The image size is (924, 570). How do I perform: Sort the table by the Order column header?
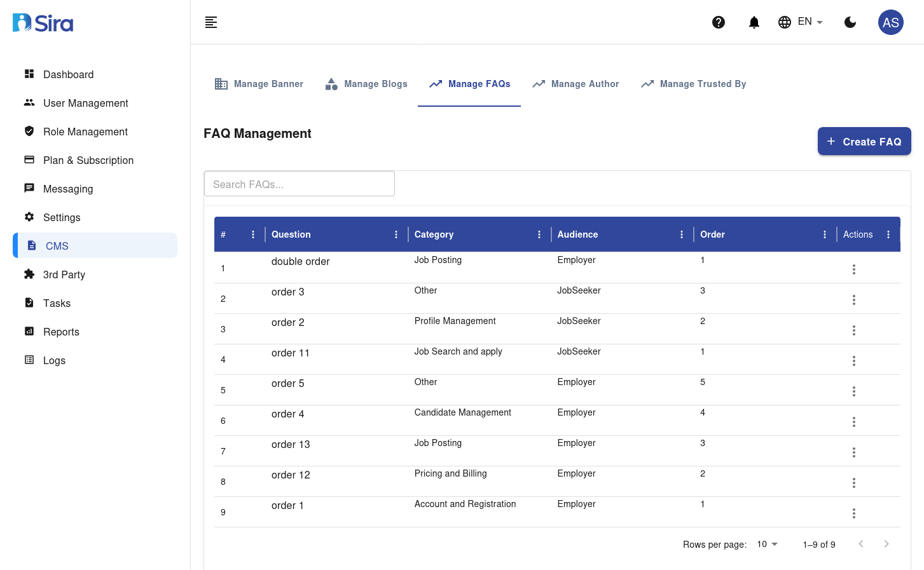pos(713,234)
